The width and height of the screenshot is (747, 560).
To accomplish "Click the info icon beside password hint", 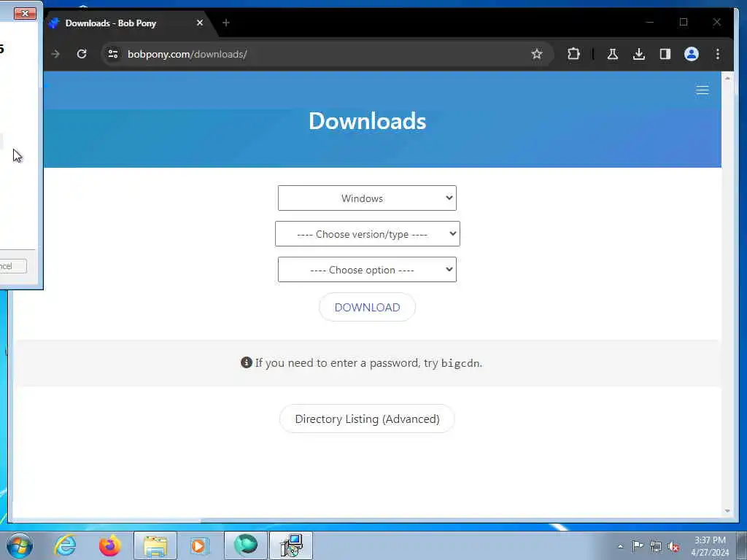I will click(x=247, y=362).
